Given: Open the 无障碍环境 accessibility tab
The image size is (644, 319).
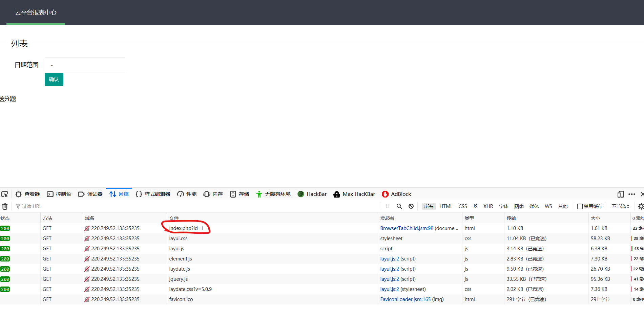Looking at the screenshot, I should (273, 194).
